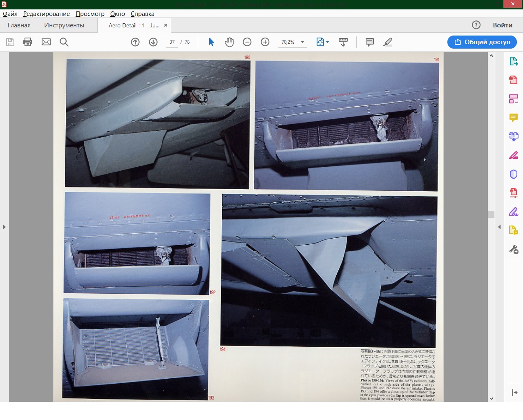Image resolution: width=523 pixels, height=420 pixels.
Task: Open the Файл menu
Action: (x=10, y=14)
